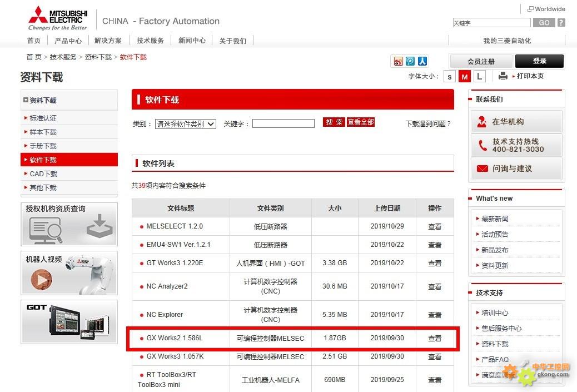Click 资料下载 in the breadcrumb
The height and width of the screenshot is (392, 577).
[98, 57]
